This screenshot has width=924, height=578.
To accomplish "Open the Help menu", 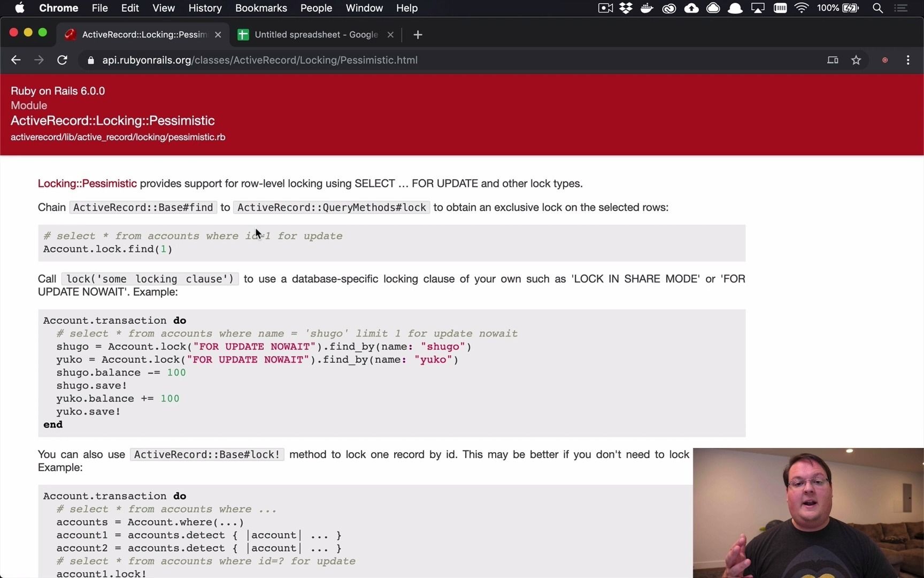I will tap(407, 8).
